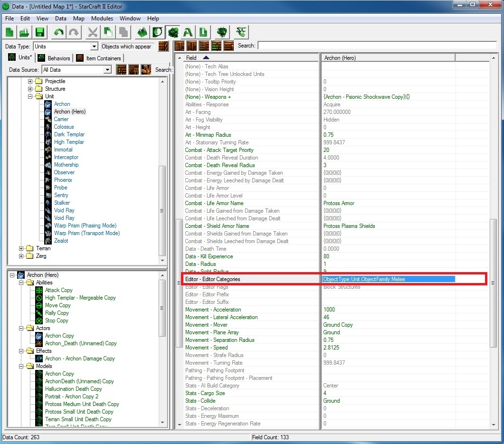Click the fourth field view icon with green bars
This screenshot has height=444, width=504.
tap(217, 46)
